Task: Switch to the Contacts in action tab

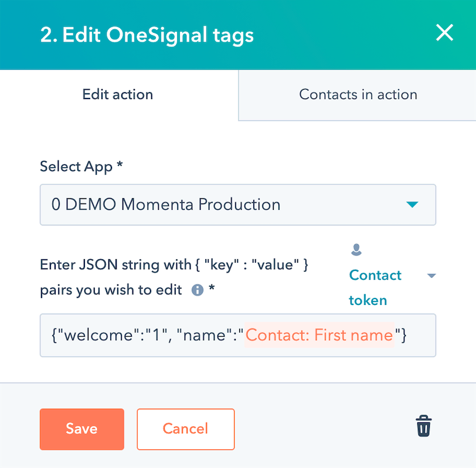Action: [358, 94]
